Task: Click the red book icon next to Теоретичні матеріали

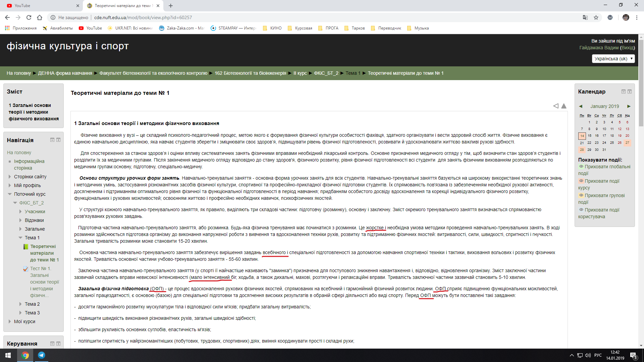Action: (x=26, y=246)
